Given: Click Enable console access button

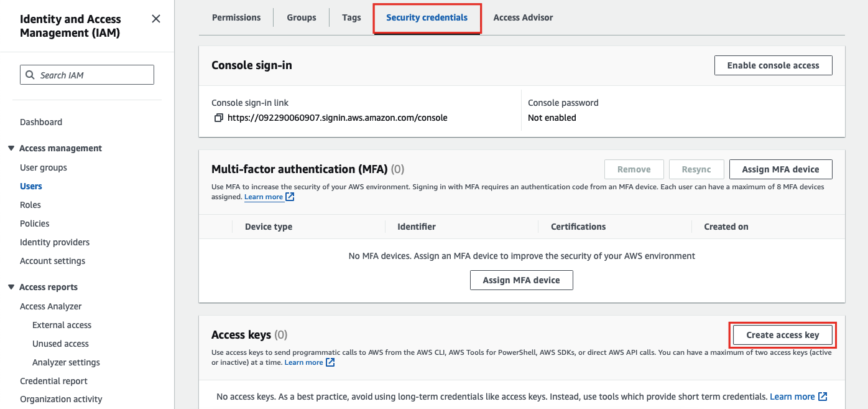Looking at the screenshot, I should tap(773, 65).
